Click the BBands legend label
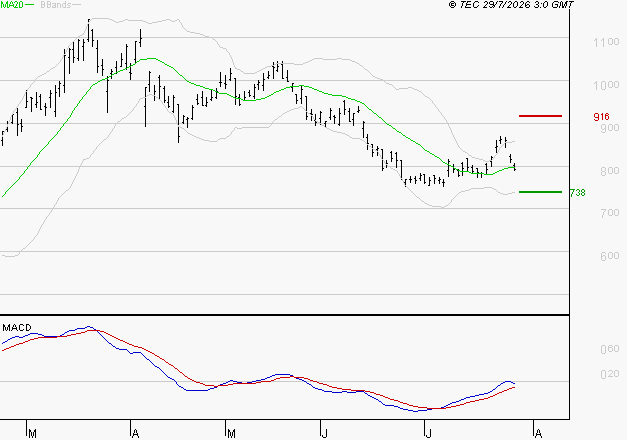The image size is (627, 440). 56,4
